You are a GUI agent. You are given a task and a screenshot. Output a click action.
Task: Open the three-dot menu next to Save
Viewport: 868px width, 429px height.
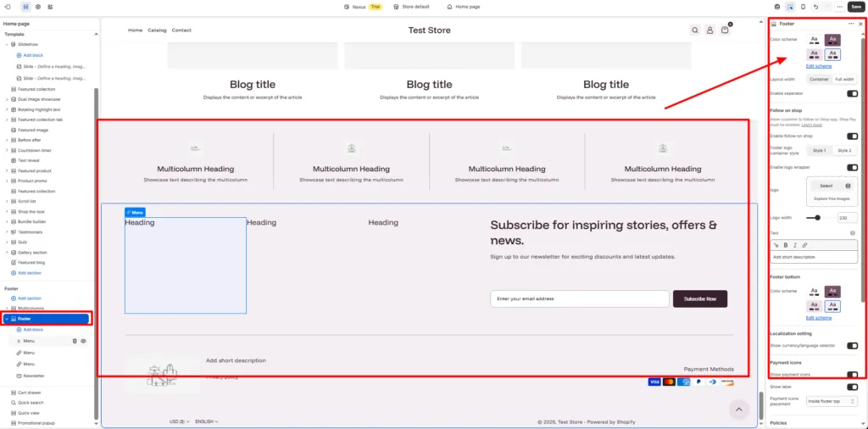coord(840,7)
